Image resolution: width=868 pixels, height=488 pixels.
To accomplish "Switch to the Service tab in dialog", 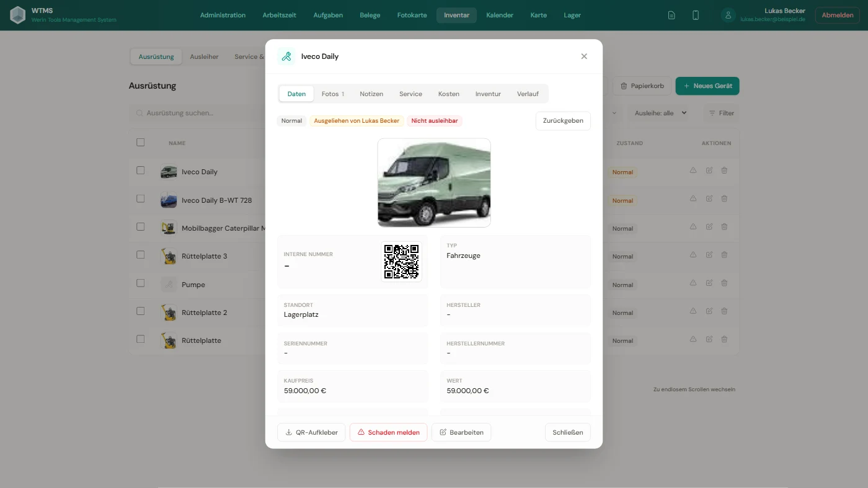I will (410, 94).
